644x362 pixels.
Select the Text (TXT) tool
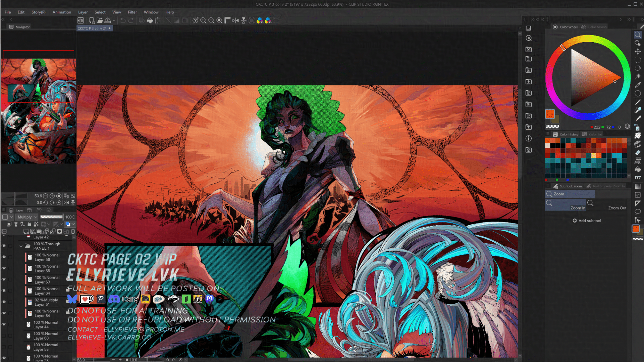(x=638, y=178)
